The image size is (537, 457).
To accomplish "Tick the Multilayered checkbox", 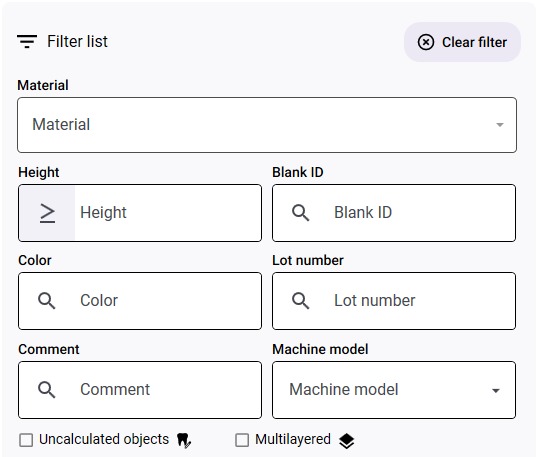I will click(242, 440).
